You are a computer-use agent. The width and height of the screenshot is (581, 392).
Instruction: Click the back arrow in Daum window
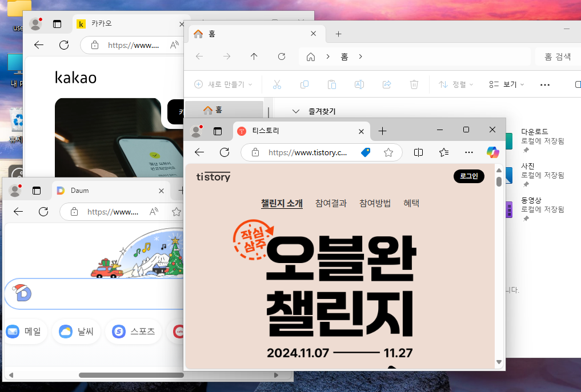coord(18,212)
